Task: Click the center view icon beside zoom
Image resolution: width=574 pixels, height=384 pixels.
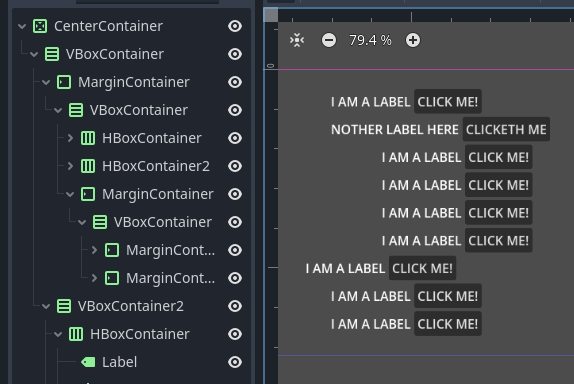Action: point(297,40)
